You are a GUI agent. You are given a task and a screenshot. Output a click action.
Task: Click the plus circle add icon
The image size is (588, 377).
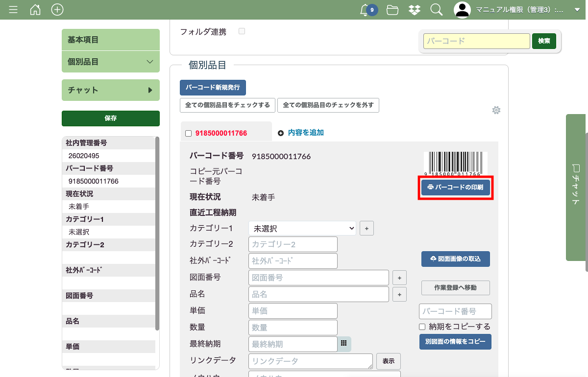tap(57, 10)
